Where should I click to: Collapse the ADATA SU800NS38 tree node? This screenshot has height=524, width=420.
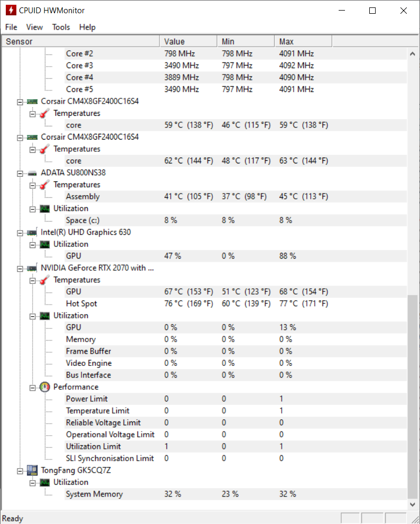pos(20,173)
